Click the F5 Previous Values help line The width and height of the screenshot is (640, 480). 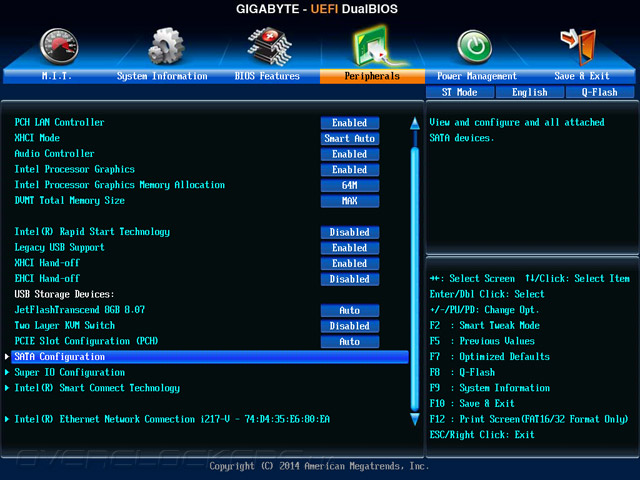click(482, 341)
